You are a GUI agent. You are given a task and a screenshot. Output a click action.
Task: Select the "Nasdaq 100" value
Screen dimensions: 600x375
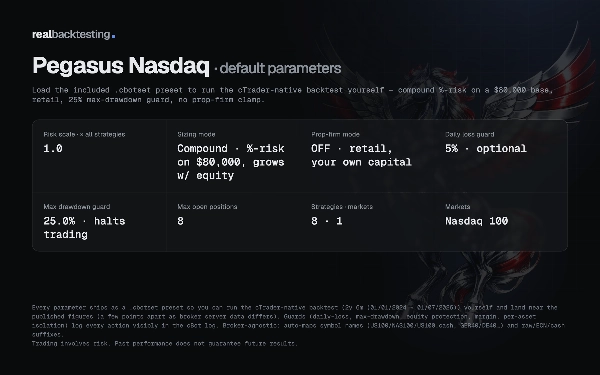click(x=476, y=221)
